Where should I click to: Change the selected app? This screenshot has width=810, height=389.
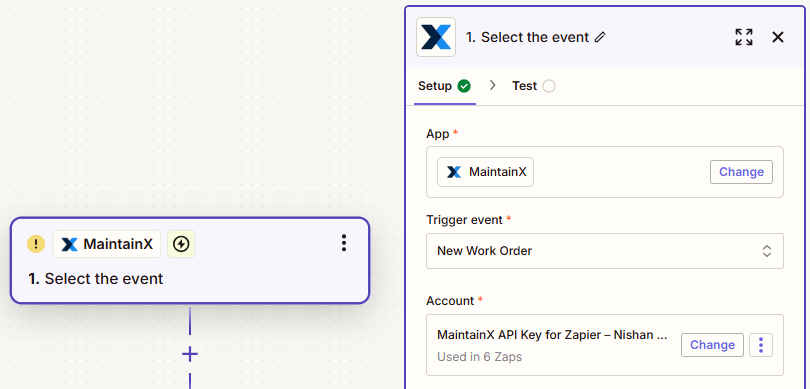coord(741,172)
